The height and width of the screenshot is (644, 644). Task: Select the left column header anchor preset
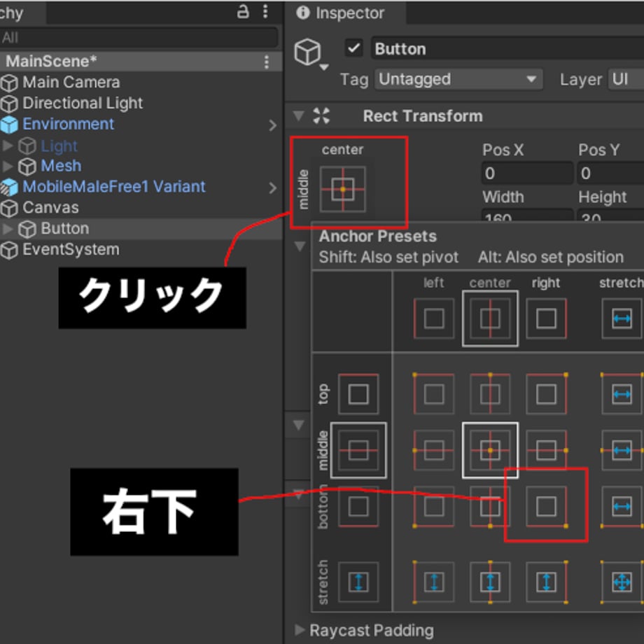(434, 318)
